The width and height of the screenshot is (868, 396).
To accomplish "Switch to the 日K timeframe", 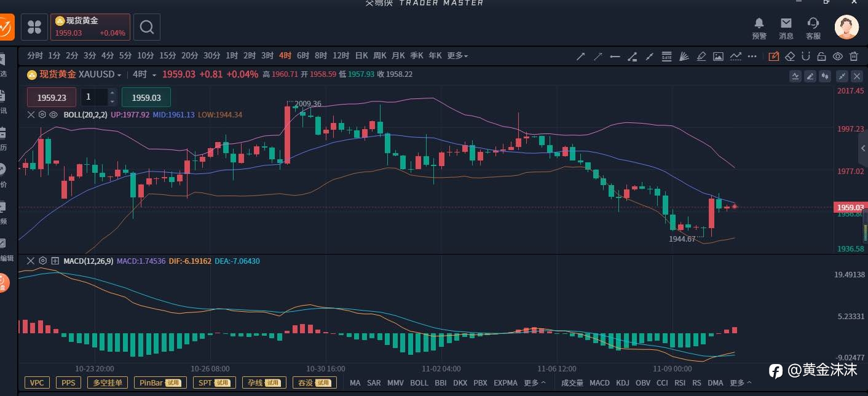I will 361,56.
